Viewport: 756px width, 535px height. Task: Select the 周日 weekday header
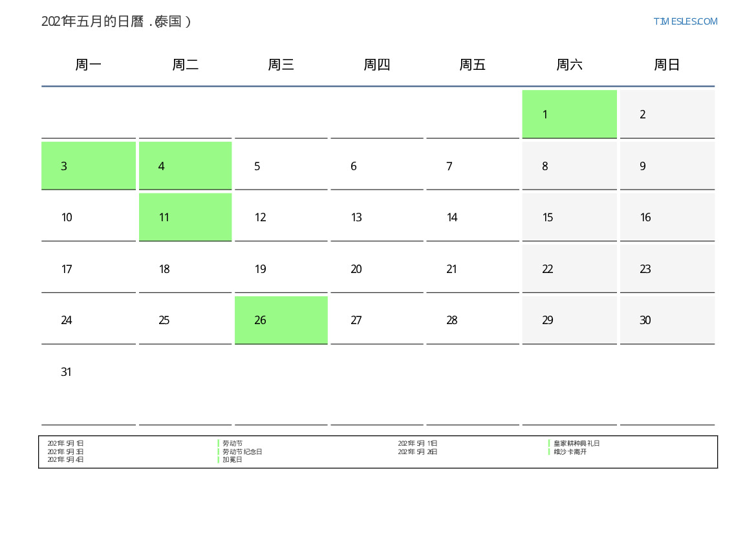pos(667,65)
